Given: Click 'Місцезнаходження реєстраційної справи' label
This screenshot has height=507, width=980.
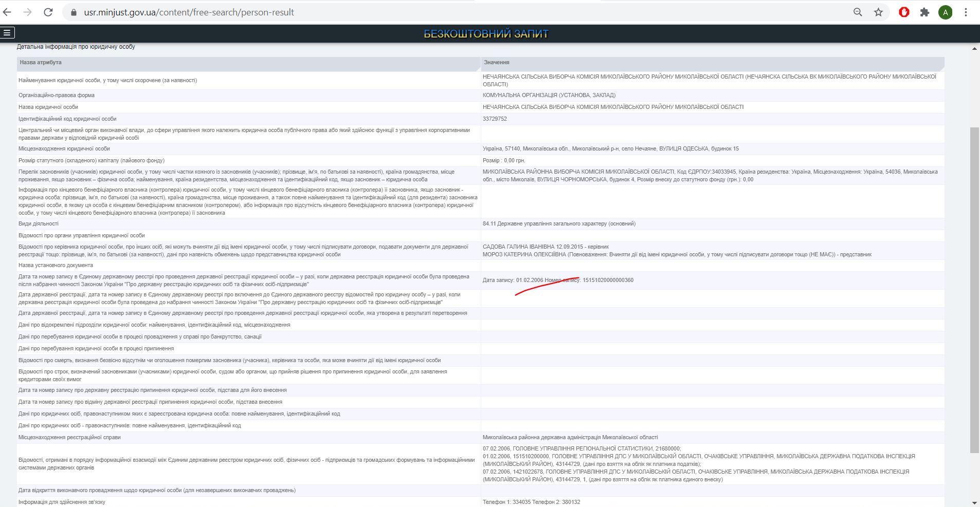Looking at the screenshot, I should pos(69,437).
